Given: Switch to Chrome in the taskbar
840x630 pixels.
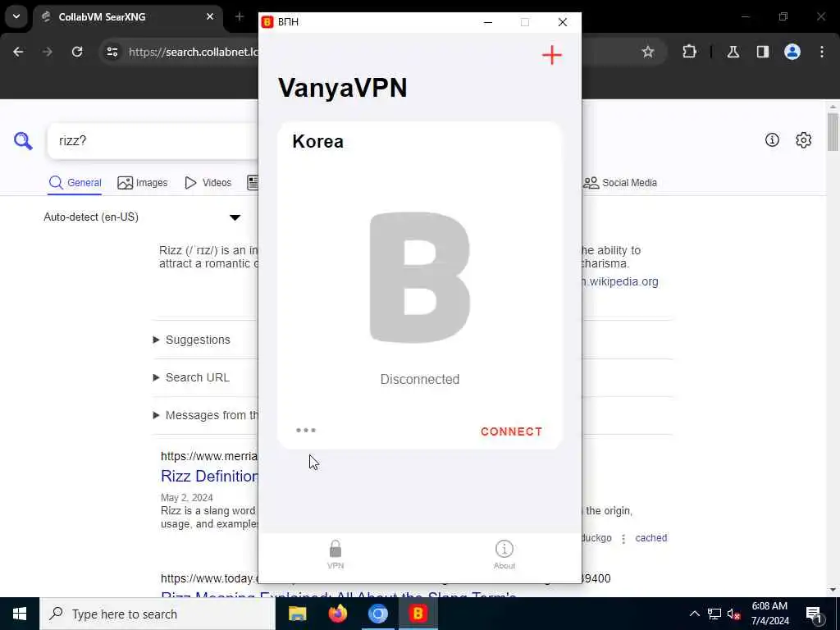Looking at the screenshot, I should click(x=377, y=614).
